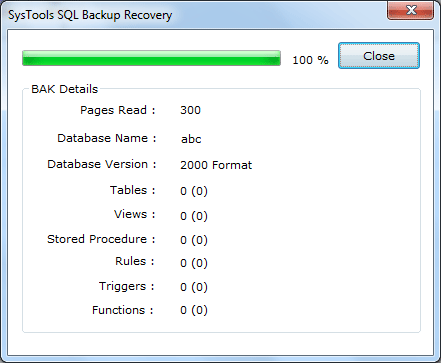Screen dimensions: 441x363
Task: Select the 2000 Format version value
Action: [x=216, y=165]
